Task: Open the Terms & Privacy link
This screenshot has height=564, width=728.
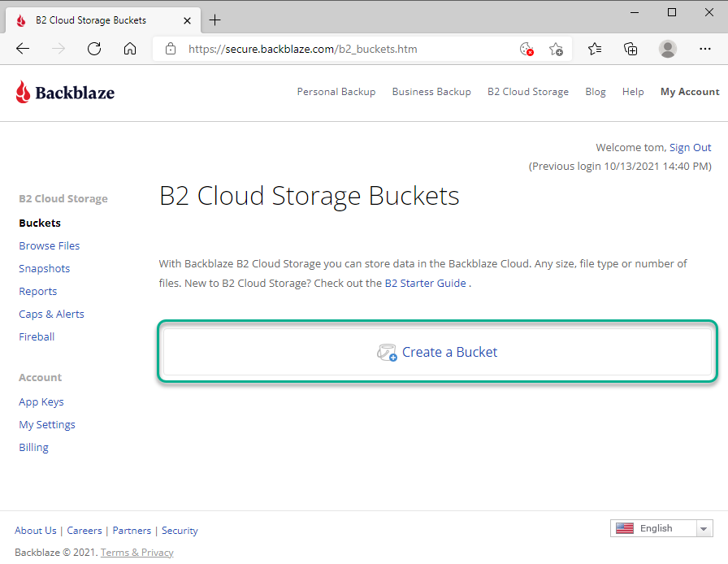Action: click(137, 553)
